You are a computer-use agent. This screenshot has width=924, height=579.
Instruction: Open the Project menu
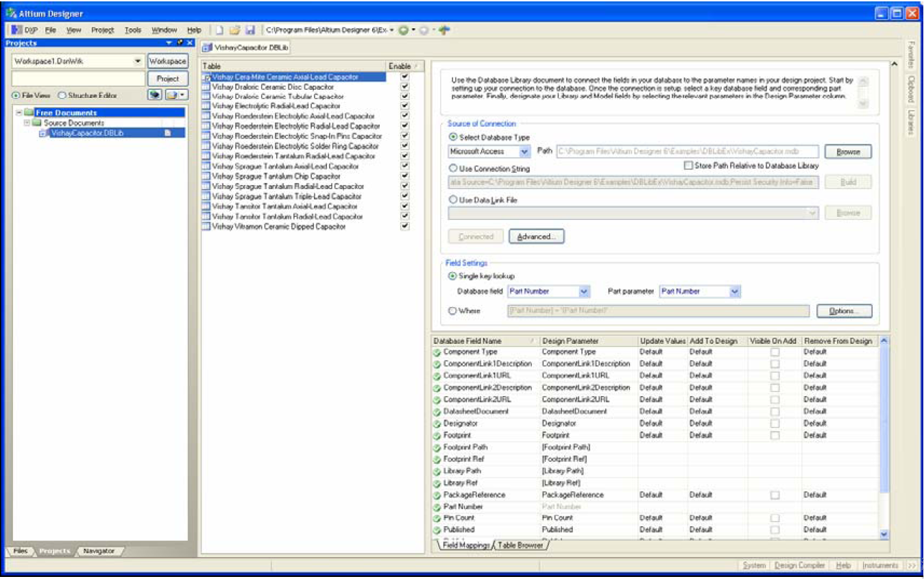103,30
